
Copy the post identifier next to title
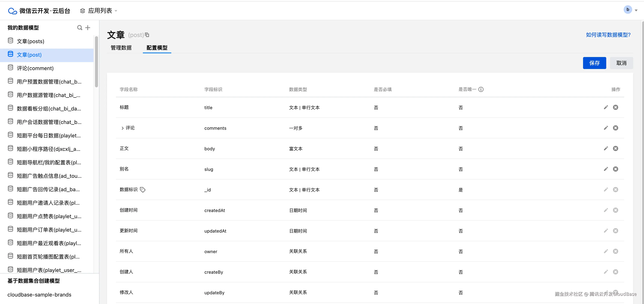coord(147,35)
